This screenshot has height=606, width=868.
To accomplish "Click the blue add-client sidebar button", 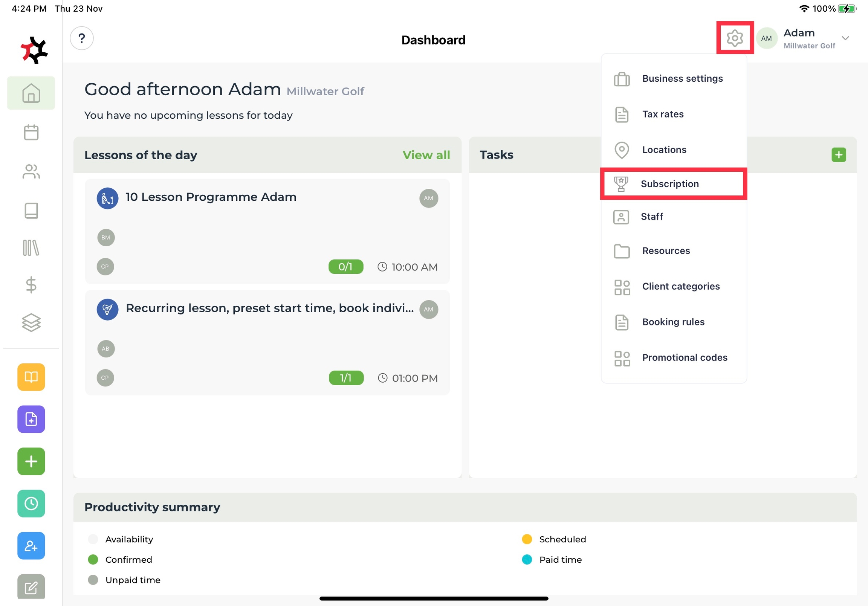I will point(31,545).
